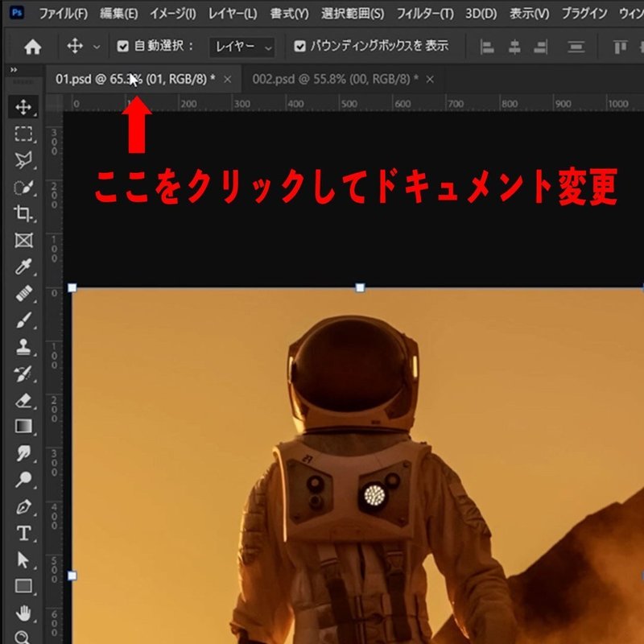
Task: Open the Move tool preset picker arrow
Action: coord(97,47)
